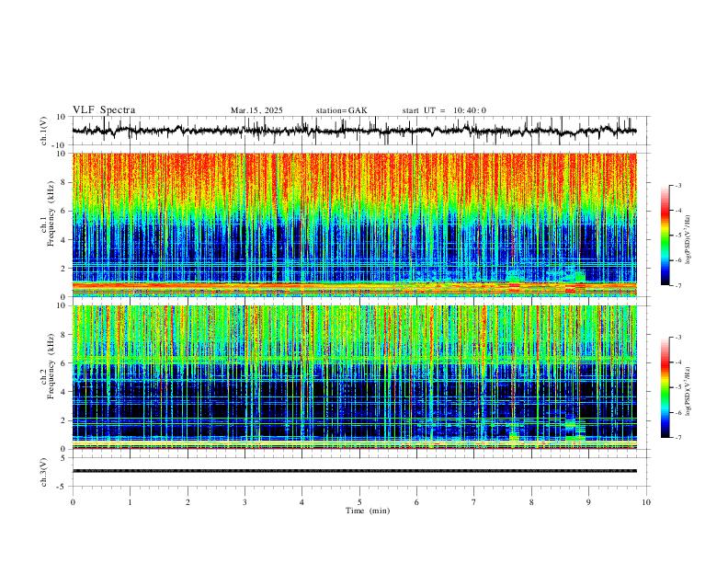
Task: Click the upper colorbar's log(PSD) label
Action: pos(688,240)
